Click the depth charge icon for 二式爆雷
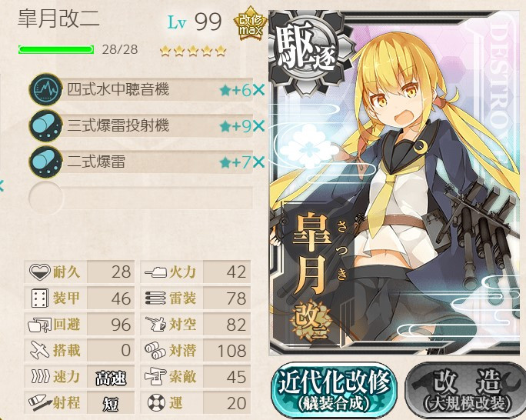The height and width of the screenshot is (420, 526). click(45, 162)
